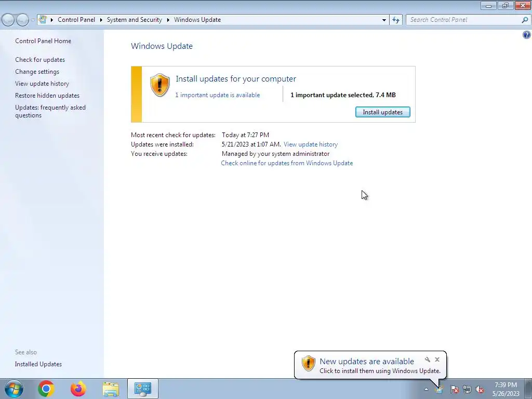Click the Back navigation arrow
Screen dimensions: 532x399
pos(8,20)
